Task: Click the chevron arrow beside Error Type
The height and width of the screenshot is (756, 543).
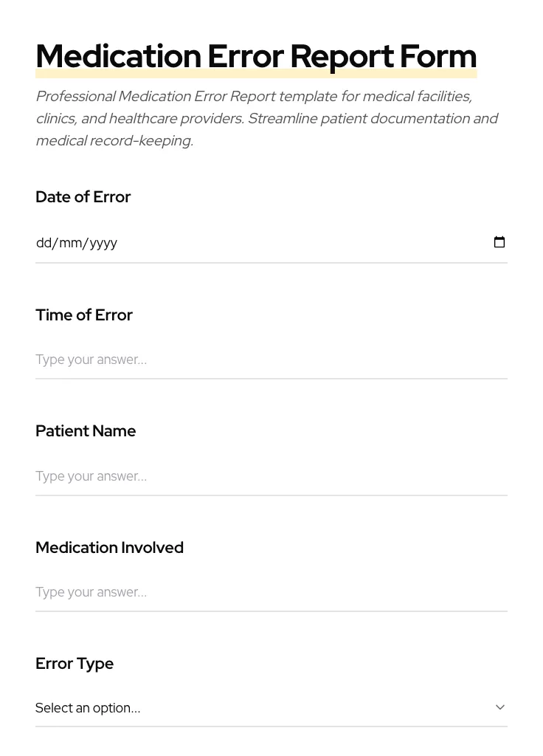Action: point(500,707)
